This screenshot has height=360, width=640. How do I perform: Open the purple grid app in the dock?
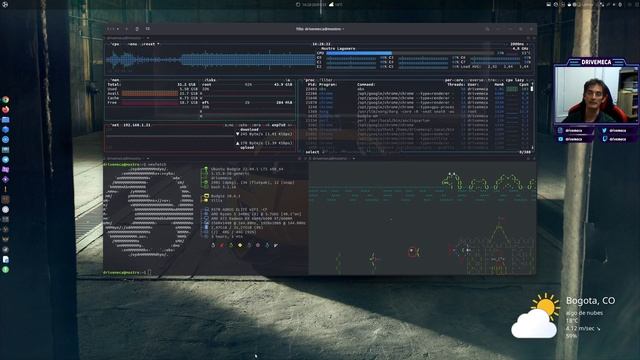[5, 169]
